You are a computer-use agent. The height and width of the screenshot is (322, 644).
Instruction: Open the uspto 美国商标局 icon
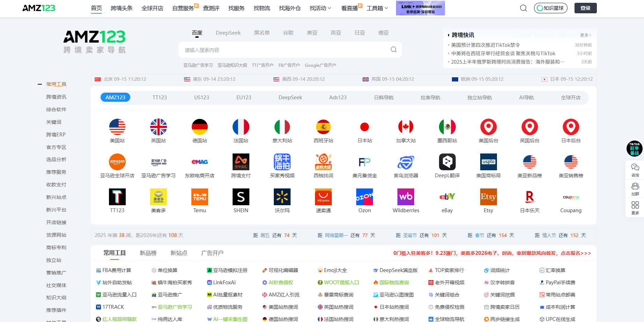coord(488,162)
